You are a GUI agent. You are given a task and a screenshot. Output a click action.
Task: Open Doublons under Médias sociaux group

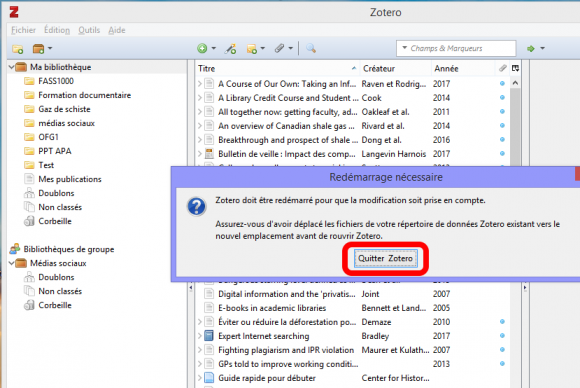coord(56,277)
